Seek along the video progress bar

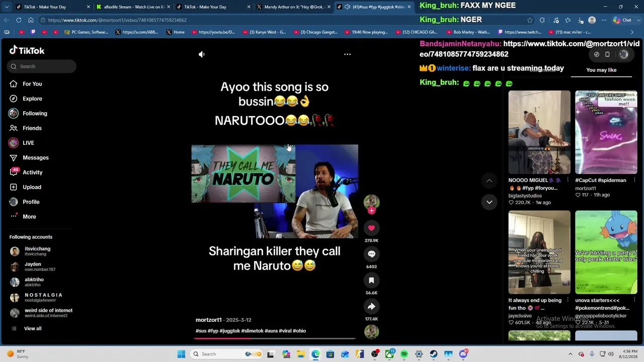pos(275,338)
